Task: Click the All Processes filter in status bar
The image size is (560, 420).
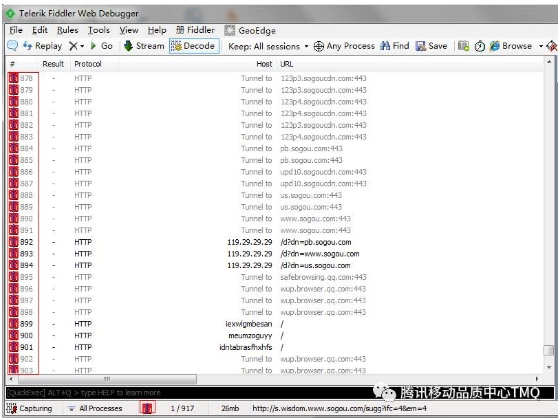Action: click(x=96, y=408)
